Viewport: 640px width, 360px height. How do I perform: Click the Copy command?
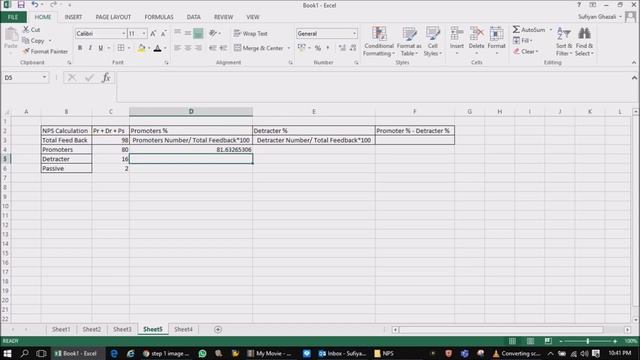pos(33,41)
